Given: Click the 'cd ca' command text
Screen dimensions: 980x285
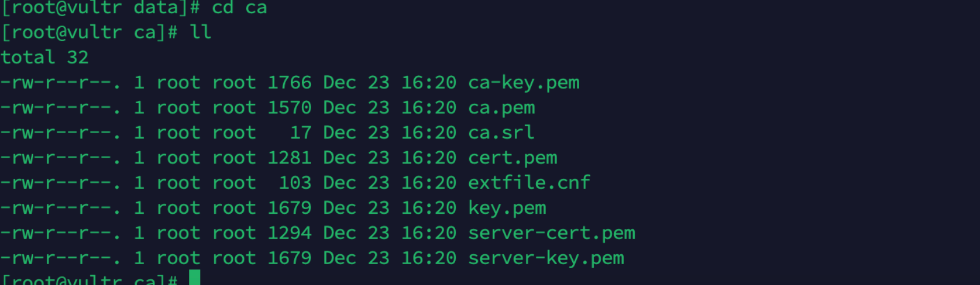Looking at the screenshot, I should 239,8.
